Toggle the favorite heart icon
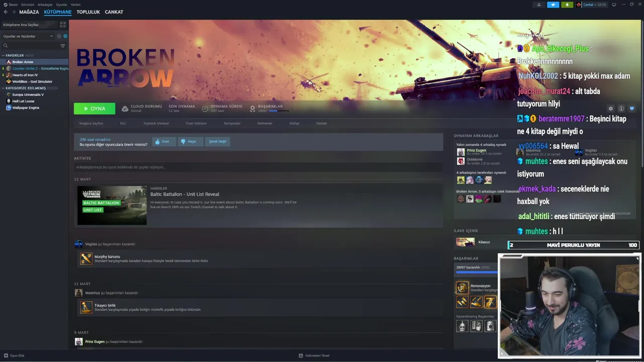 (x=632, y=109)
